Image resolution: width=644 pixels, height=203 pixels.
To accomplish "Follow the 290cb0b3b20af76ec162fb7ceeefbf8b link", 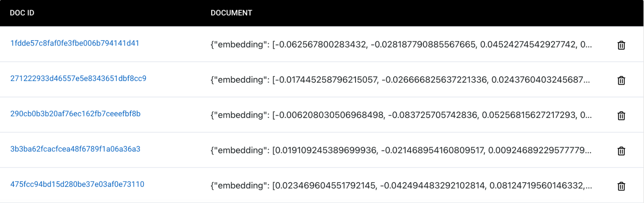I will click(x=75, y=114).
